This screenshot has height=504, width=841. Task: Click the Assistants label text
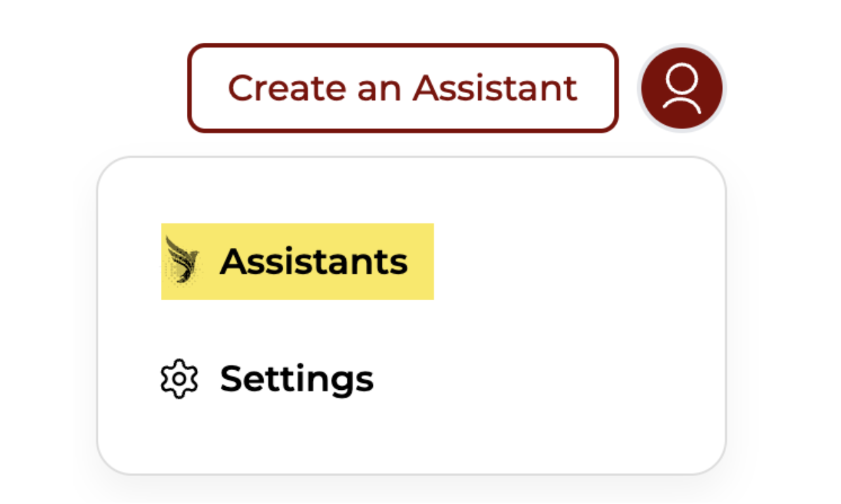315,260
